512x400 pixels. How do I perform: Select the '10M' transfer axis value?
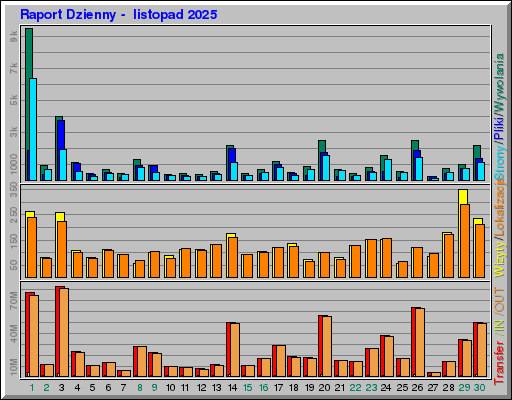(14, 367)
